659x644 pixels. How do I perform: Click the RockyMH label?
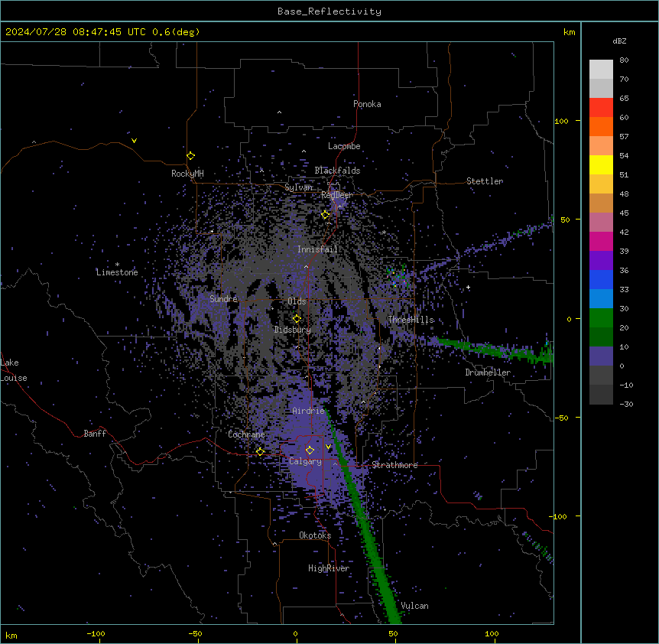pyautogui.click(x=187, y=174)
